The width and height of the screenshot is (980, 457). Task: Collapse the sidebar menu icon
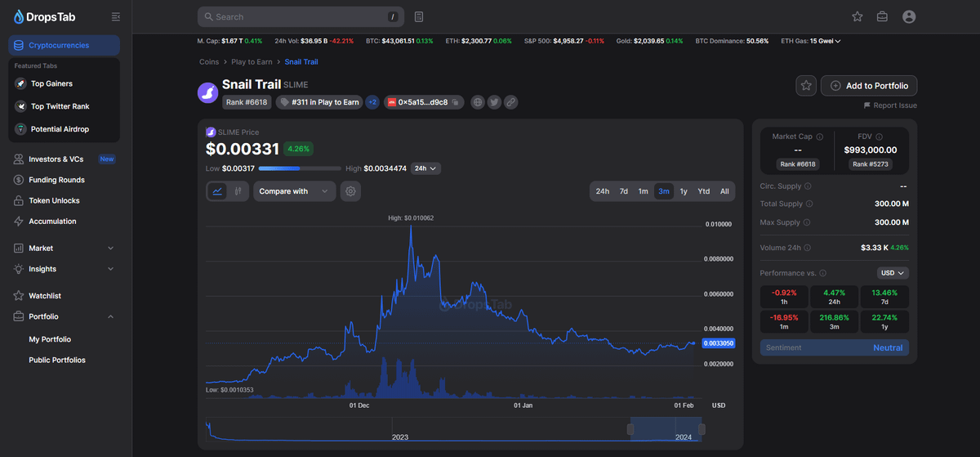(x=116, y=16)
